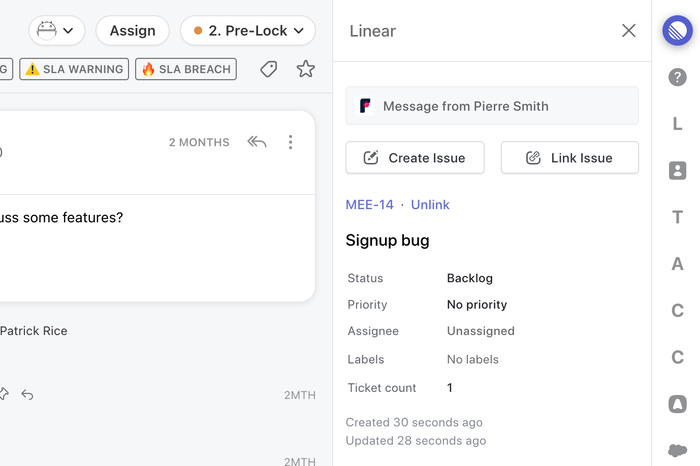
Task: Click the 'No priority' value
Action: (x=477, y=304)
